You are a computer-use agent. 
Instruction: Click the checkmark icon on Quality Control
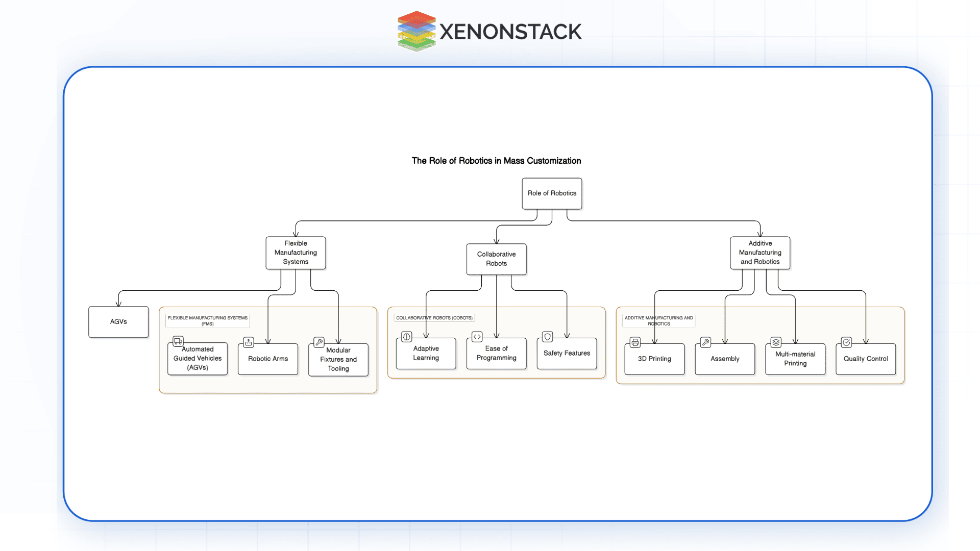click(x=846, y=342)
